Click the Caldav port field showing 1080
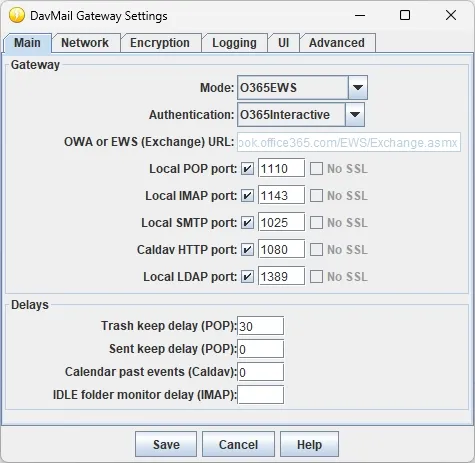The height and width of the screenshot is (463, 475). click(x=281, y=249)
